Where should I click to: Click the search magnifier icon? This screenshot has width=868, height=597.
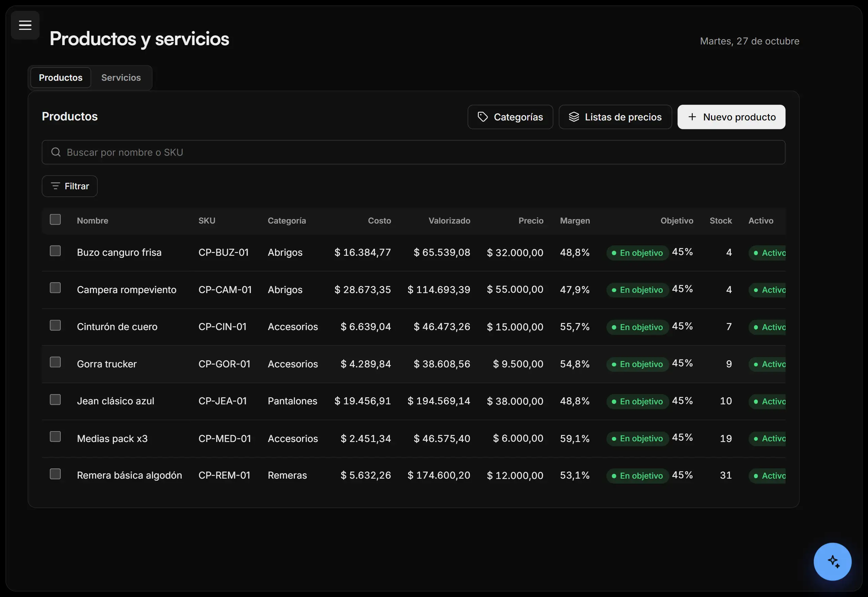point(56,152)
